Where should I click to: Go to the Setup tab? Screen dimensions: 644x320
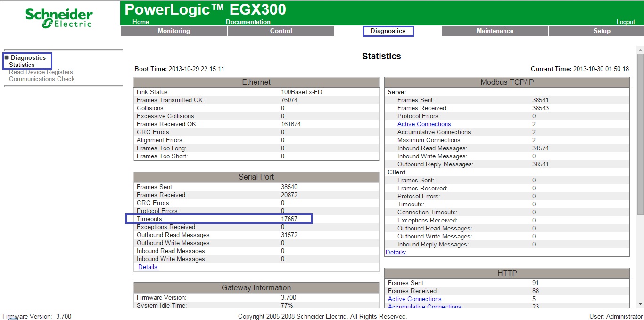coord(602,31)
